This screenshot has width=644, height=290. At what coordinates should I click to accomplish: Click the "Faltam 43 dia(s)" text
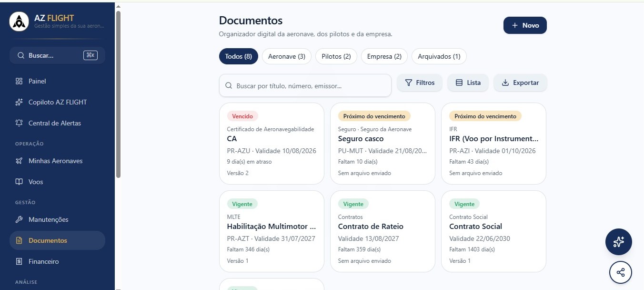tap(469, 162)
